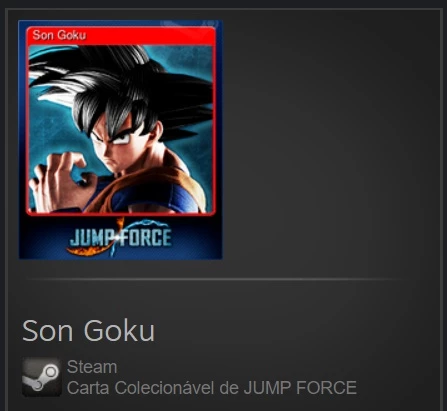Click the word FORCE in card logo

pos(146,237)
